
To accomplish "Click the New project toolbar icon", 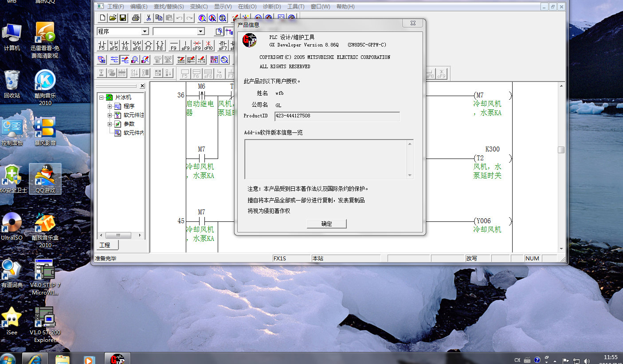I will 102,18.
